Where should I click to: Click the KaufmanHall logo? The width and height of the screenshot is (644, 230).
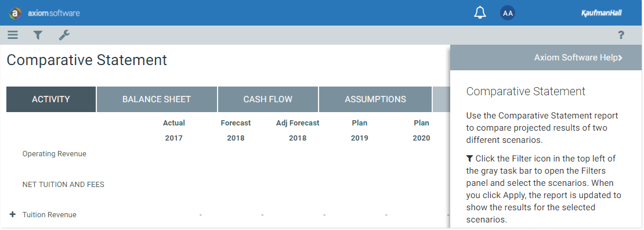pyautogui.click(x=601, y=13)
